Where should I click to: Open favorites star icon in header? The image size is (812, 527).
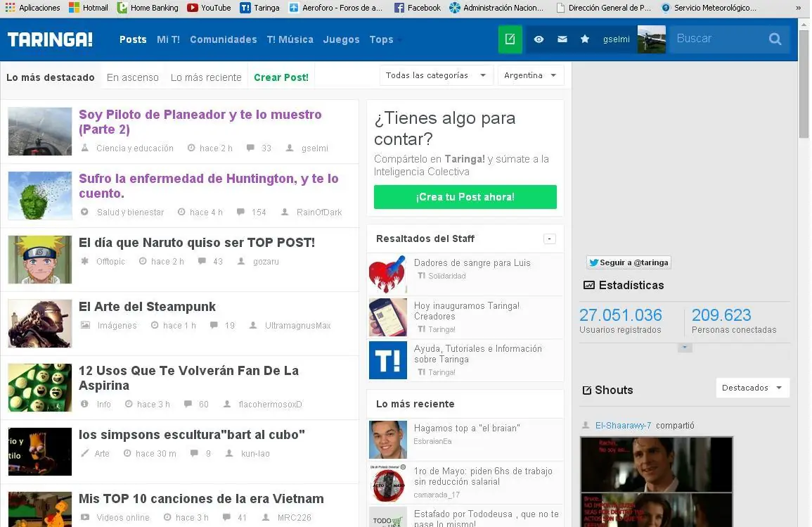point(585,39)
